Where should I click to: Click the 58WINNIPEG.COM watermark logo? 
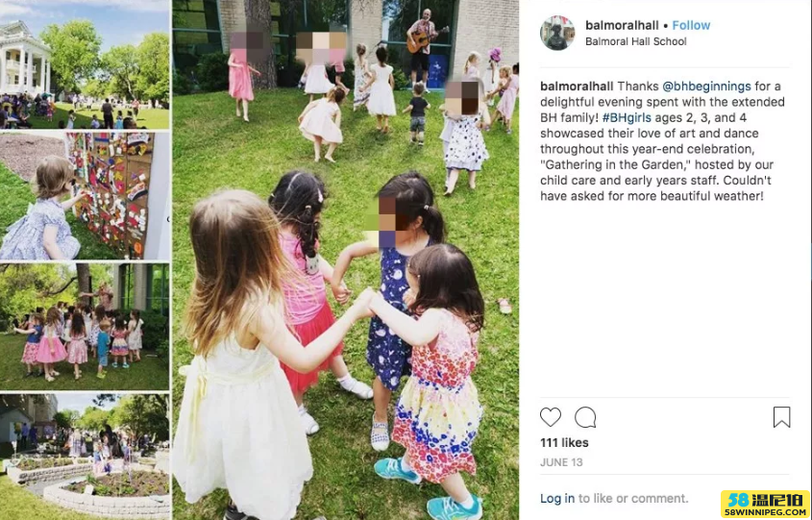coord(765,504)
